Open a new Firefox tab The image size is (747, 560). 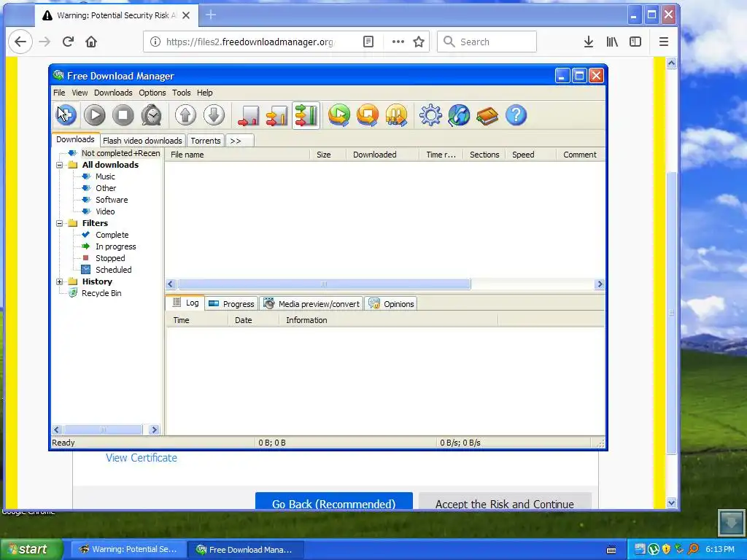pos(211,15)
